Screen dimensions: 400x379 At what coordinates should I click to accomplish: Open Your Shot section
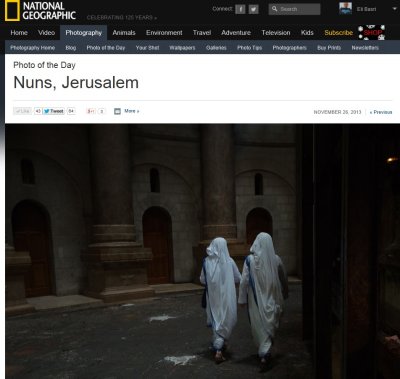147,48
